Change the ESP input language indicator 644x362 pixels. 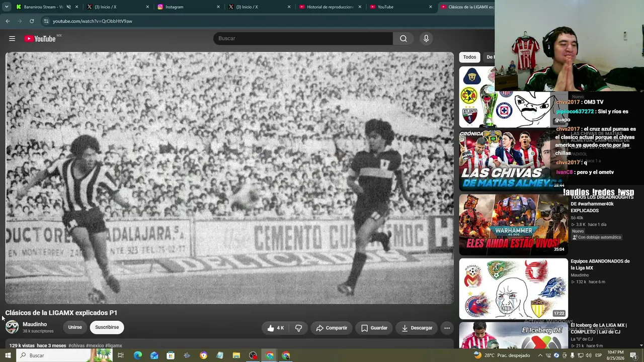599,355
